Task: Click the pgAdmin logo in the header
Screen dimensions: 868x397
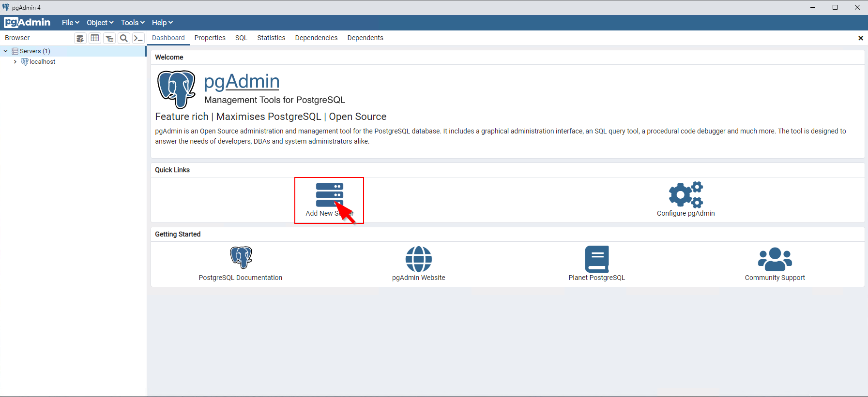Action: [27, 22]
